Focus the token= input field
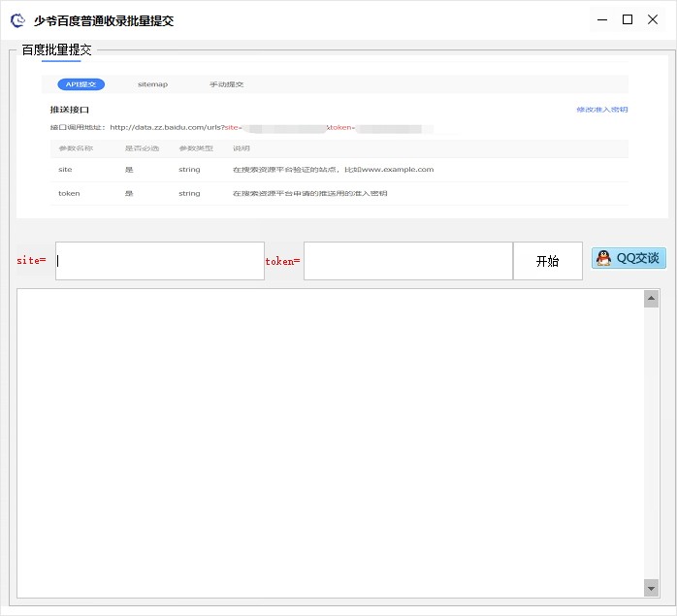 (408, 261)
